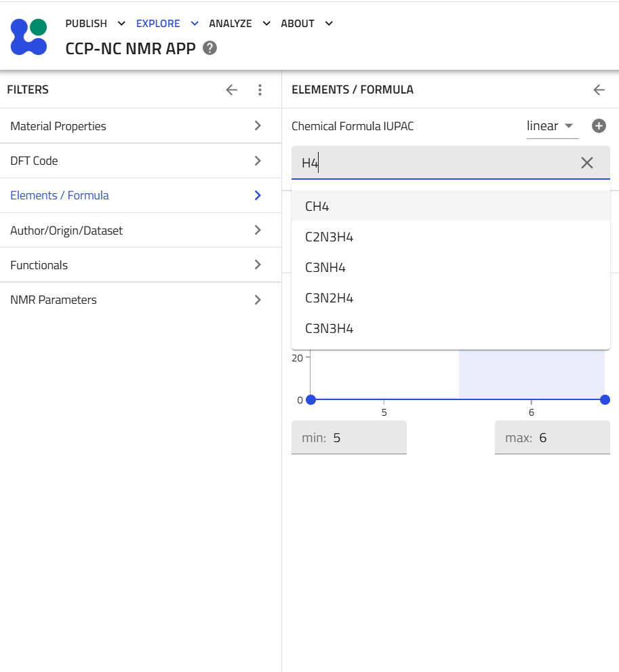Select C3N3H4 suggestion
This screenshot has height=672, width=619.
point(451,328)
